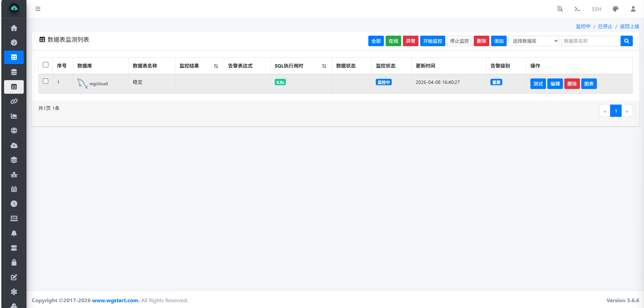Click the 数据表名称 search input field
This screenshot has height=308, width=644.
point(591,41)
